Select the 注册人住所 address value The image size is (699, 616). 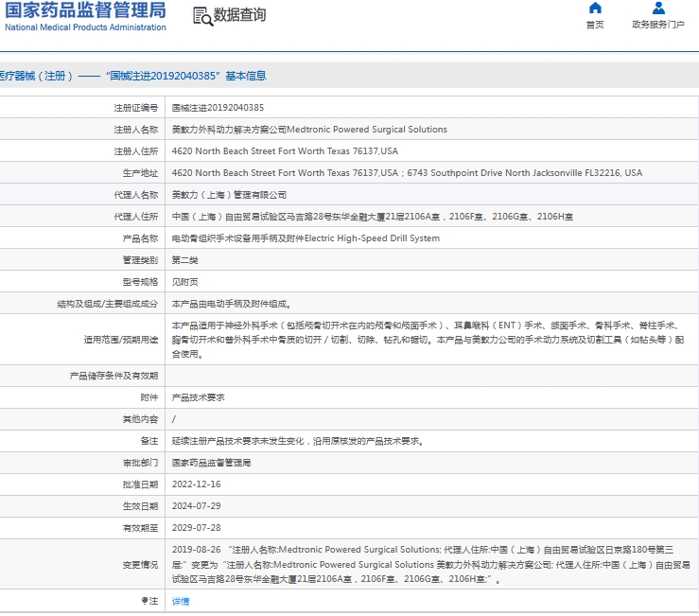pos(285,151)
